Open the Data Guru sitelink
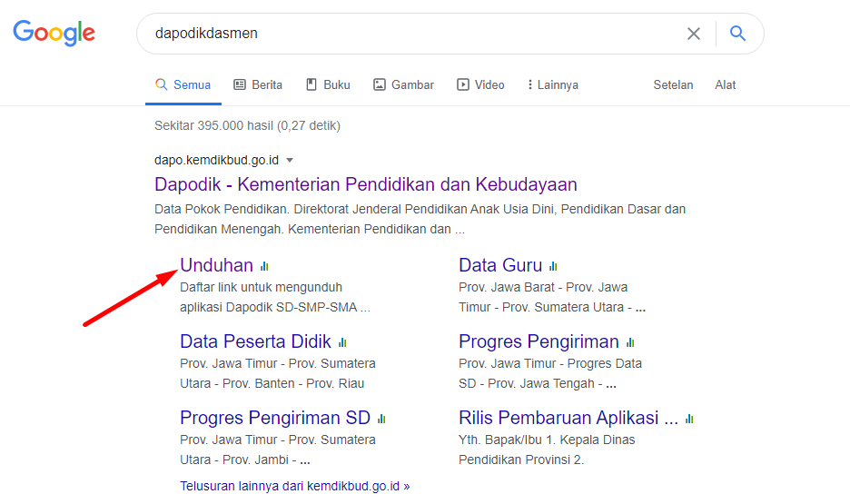Screen dimensions: 850x504 (x=500, y=265)
